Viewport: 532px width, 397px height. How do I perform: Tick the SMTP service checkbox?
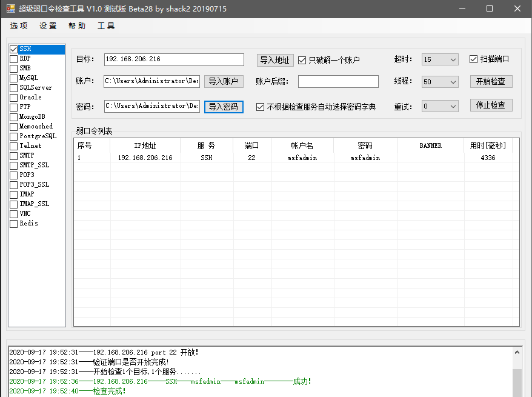click(x=13, y=156)
